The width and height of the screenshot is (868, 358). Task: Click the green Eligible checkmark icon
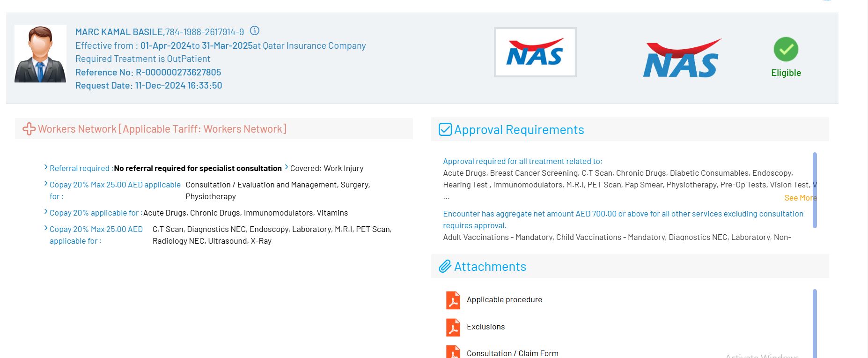click(x=786, y=49)
